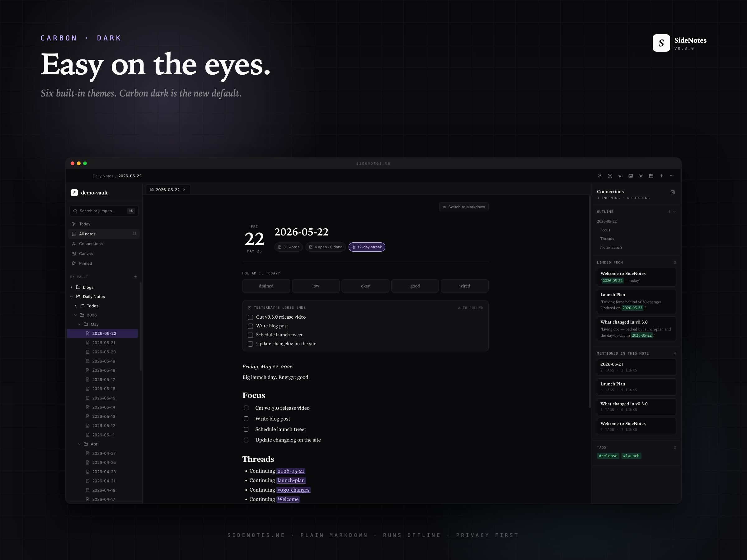This screenshot has width=747, height=560.
Task: Click the 31 words badge
Action: tap(289, 247)
